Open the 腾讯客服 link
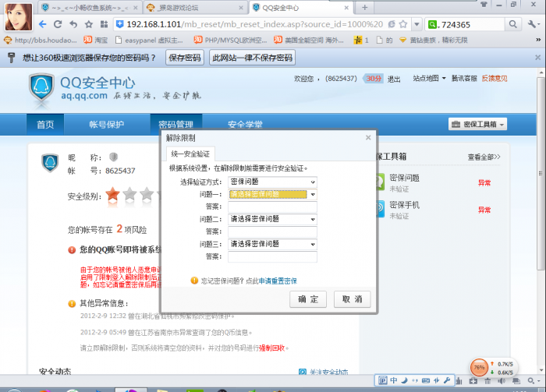This screenshot has width=546, height=392. point(464,78)
